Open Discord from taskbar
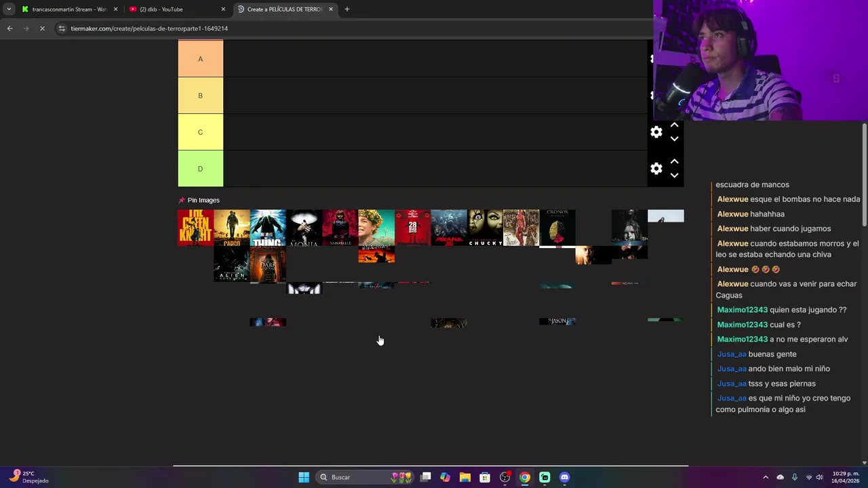This screenshot has width=868, height=488. tap(564, 477)
